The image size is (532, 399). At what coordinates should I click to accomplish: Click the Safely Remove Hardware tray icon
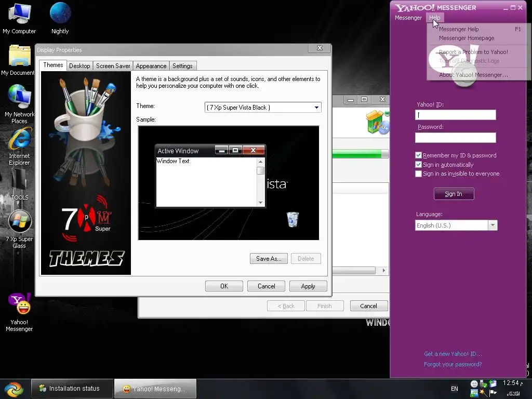[484, 384]
